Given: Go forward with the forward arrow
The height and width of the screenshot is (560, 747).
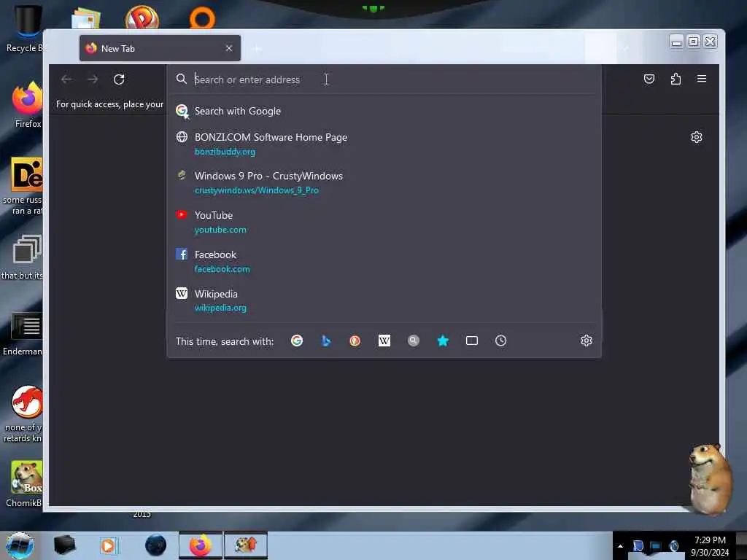Looking at the screenshot, I should tap(93, 79).
